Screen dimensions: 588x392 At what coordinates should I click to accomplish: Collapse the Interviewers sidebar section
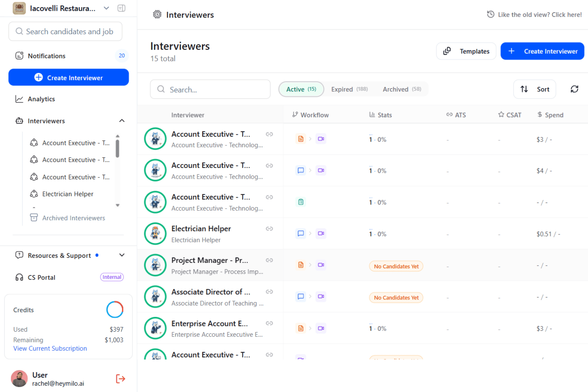(x=122, y=121)
